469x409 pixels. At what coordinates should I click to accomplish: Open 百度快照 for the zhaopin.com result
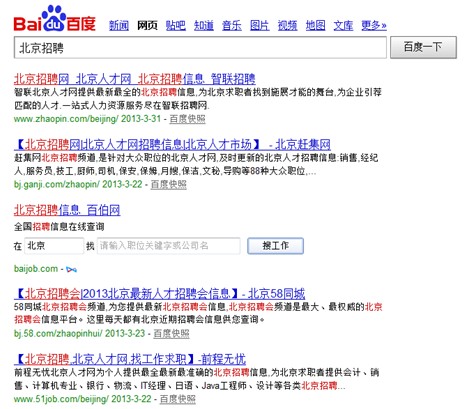pyautogui.click(x=187, y=119)
